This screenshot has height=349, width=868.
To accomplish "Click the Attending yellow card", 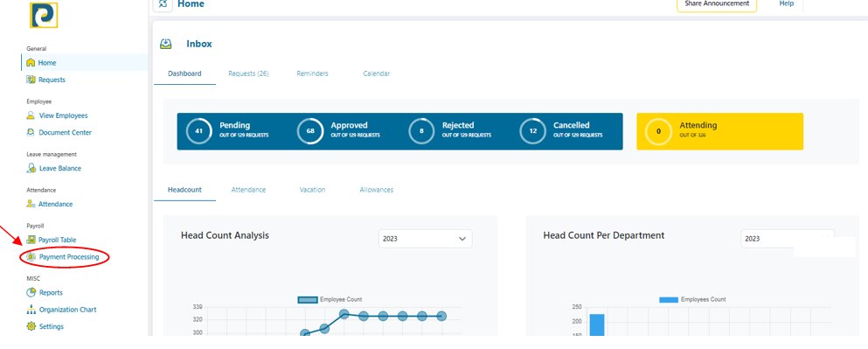I will pos(719,131).
